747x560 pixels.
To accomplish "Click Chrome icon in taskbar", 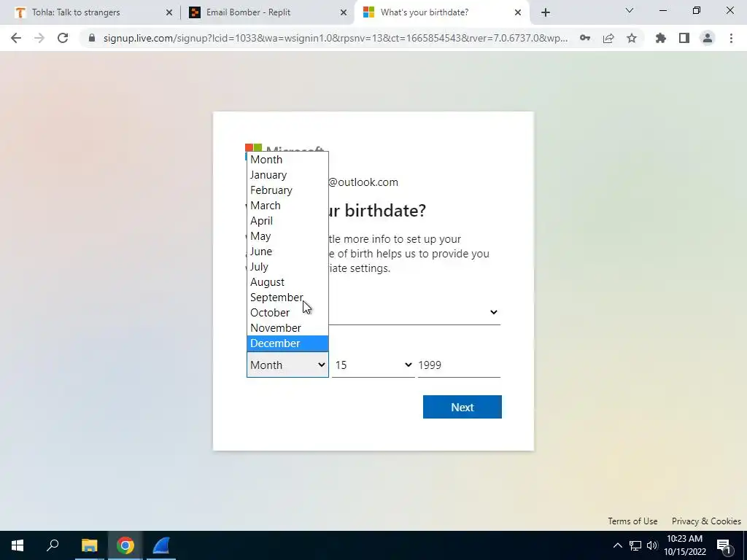I will (125, 545).
